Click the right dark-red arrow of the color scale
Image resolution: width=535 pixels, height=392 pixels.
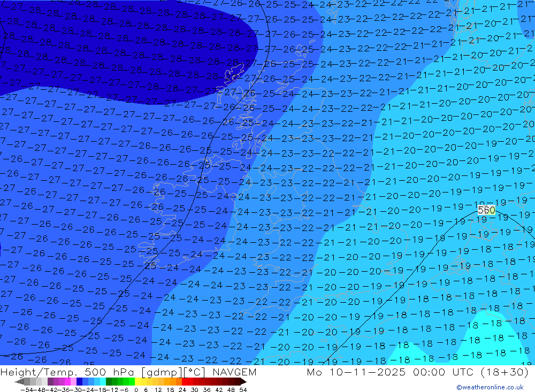click(243, 381)
